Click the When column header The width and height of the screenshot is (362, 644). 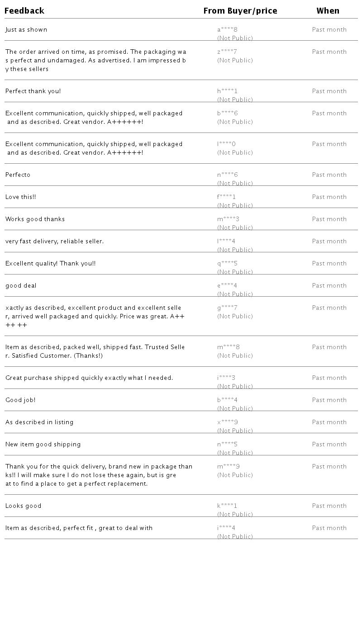click(328, 11)
